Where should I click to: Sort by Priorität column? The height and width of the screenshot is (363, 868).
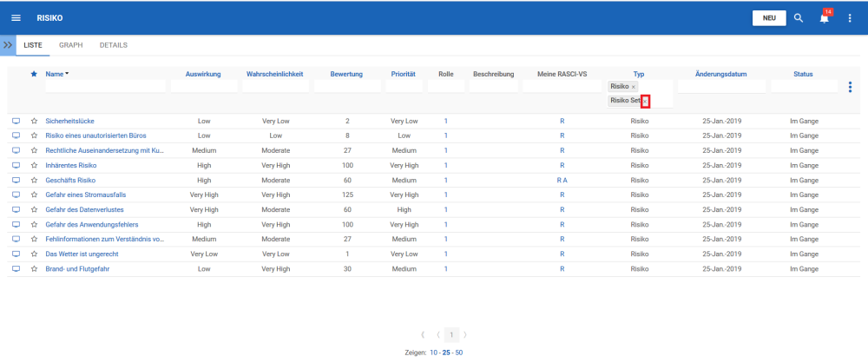(403, 74)
